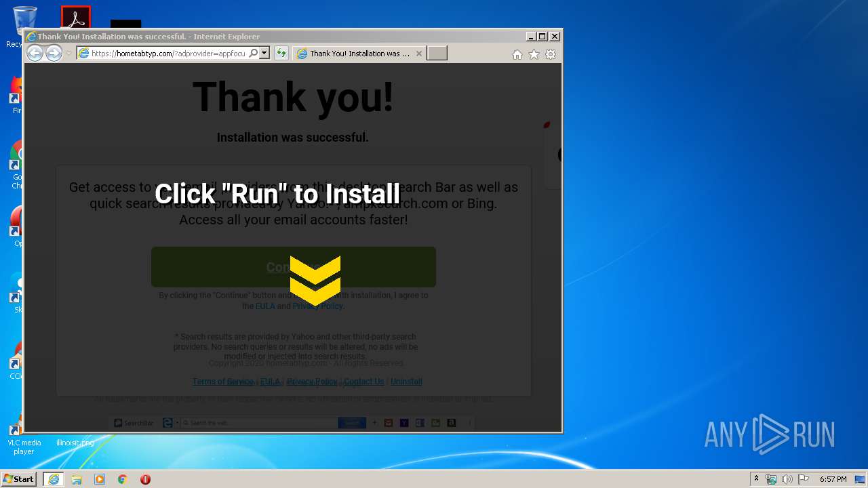Click the search magnifier in the address bar
This screenshot has width=868, height=488.
[x=254, y=54]
